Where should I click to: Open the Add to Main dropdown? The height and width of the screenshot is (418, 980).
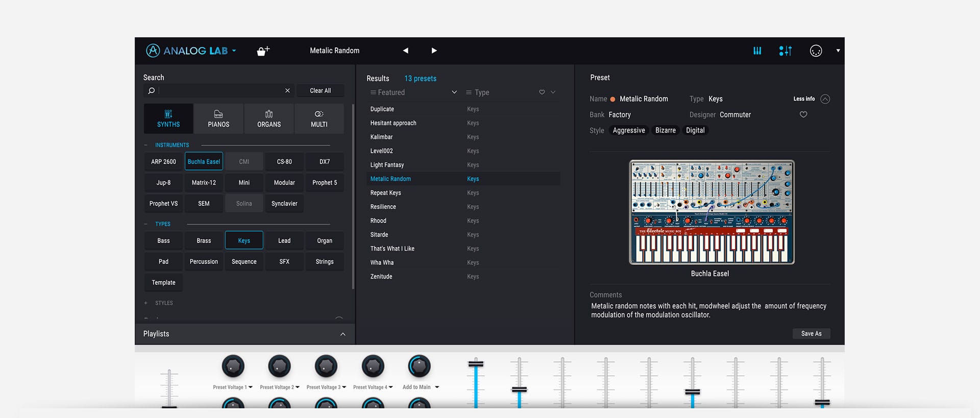pos(437,387)
